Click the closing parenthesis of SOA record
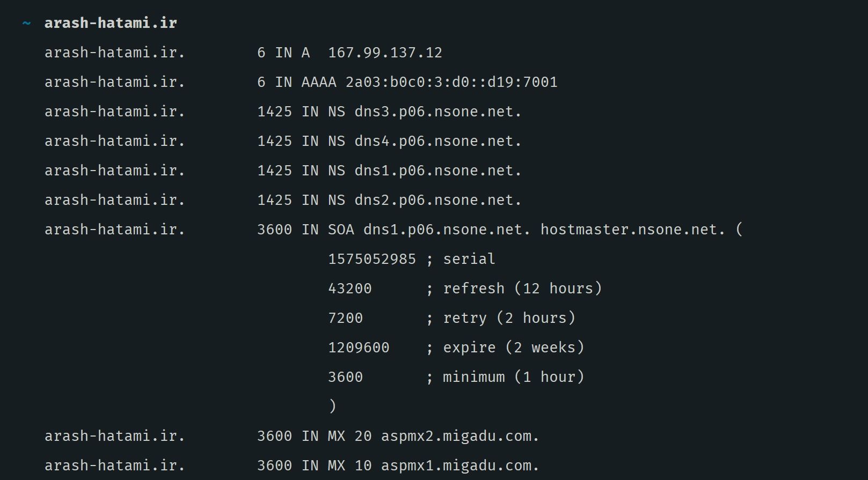Viewport: 868px width, 480px height. point(332,406)
